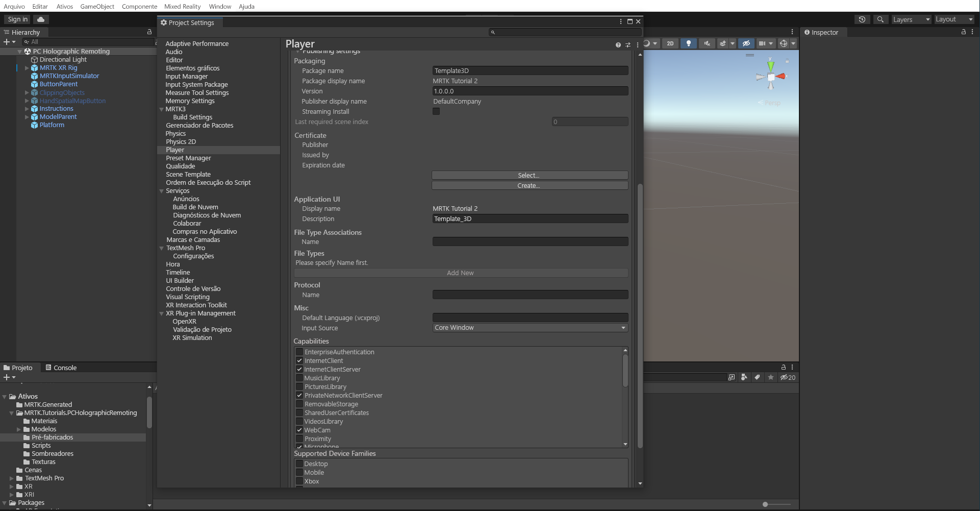Collapse the MRTK3 section in settings list
Image resolution: width=980 pixels, height=511 pixels.
(161, 109)
